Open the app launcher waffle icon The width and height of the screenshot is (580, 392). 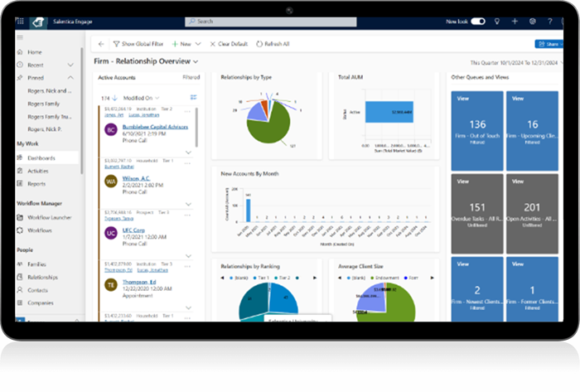coord(22,22)
